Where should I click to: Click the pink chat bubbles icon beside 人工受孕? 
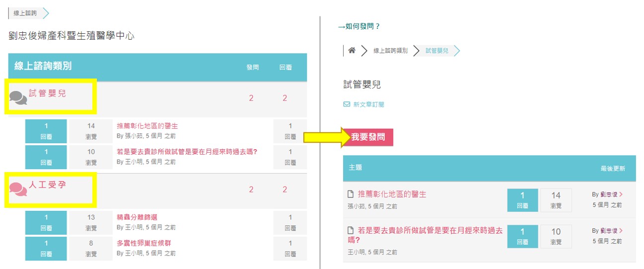coord(18,189)
